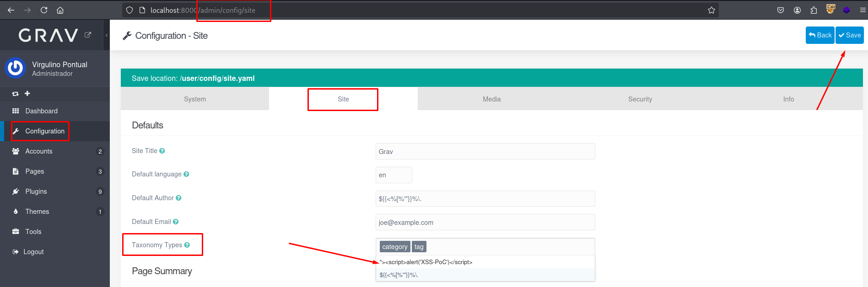Open Plugins in the sidebar
This screenshot has height=287, width=868.
tap(36, 191)
